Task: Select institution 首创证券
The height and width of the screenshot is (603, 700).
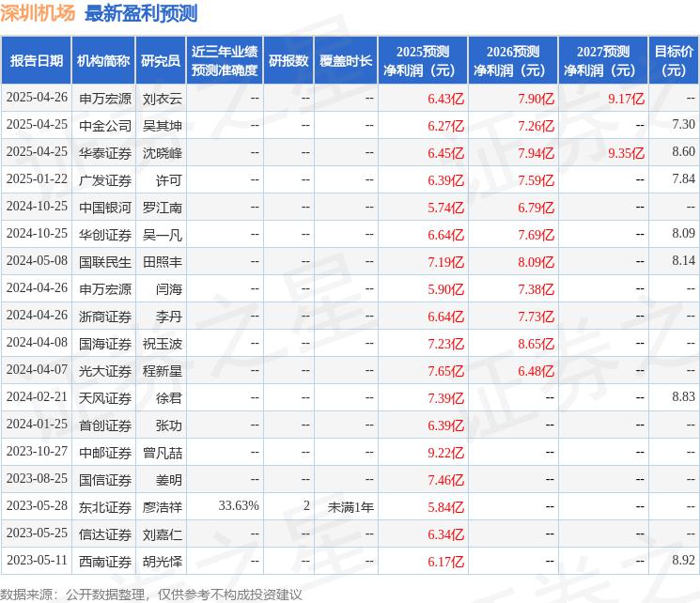Action: [105, 425]
